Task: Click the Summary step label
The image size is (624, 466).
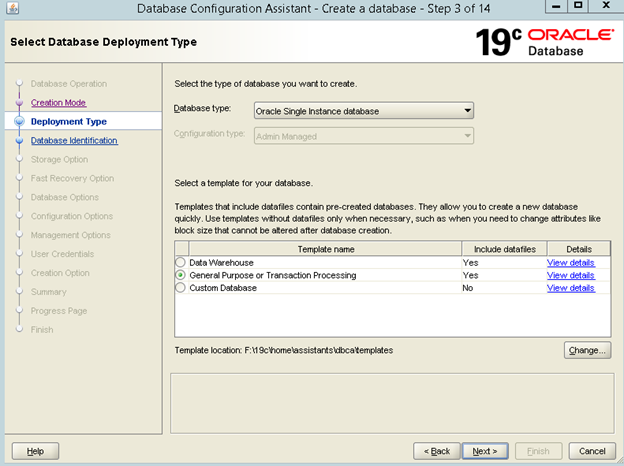Action: click(49, 292)
